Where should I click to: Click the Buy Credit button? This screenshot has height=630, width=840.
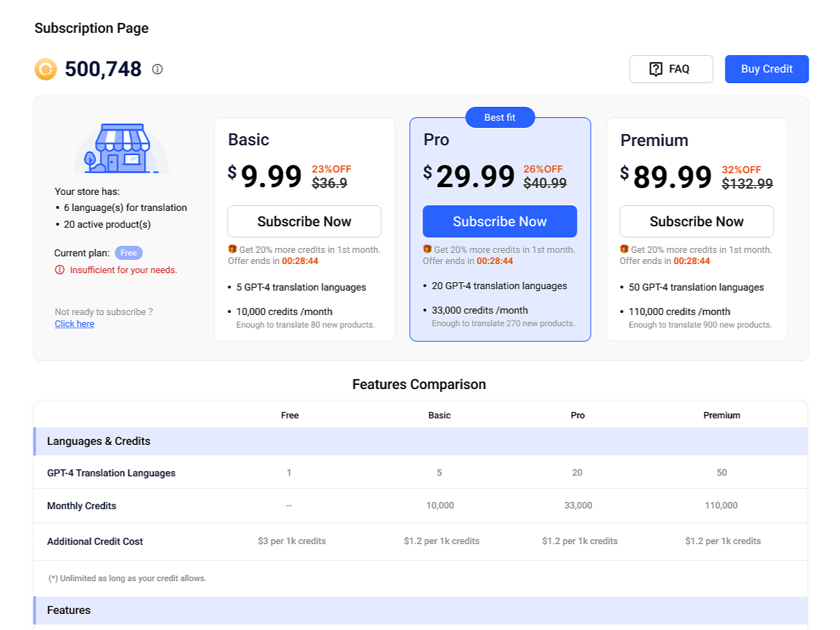(767, 69)
